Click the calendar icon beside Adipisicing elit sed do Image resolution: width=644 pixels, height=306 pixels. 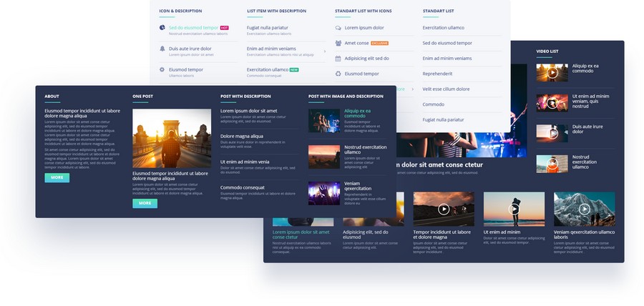coord(338,58)
